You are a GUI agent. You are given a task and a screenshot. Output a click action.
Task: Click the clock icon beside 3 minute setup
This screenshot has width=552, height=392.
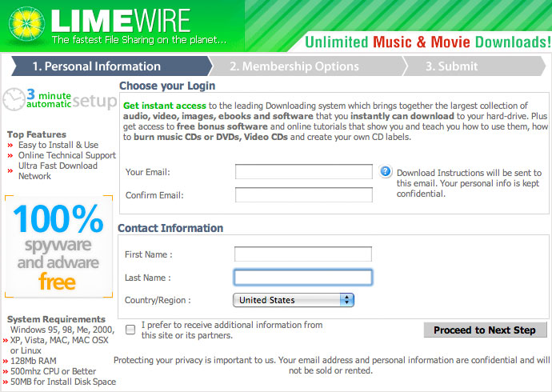(x=14, y=99)
